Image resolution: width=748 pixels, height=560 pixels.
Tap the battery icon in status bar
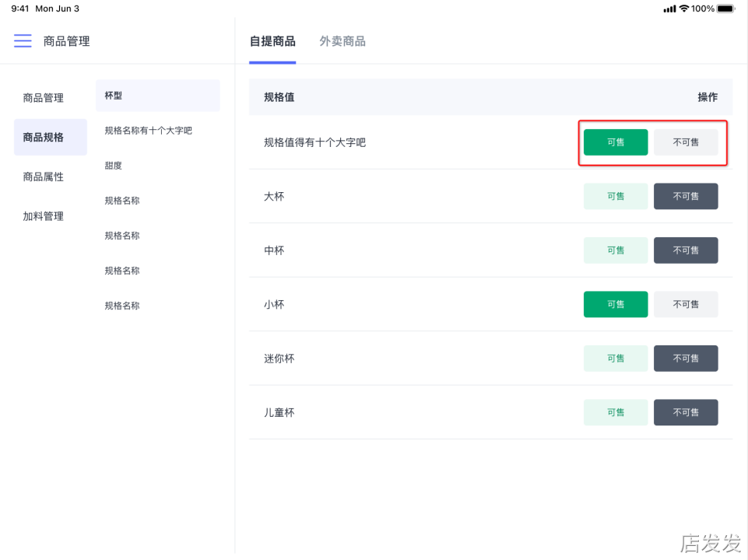coord(725,9)
